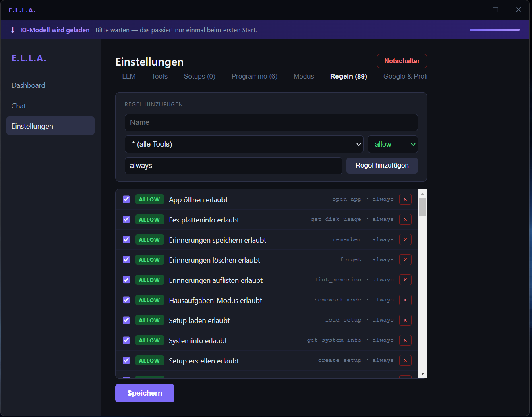Click the ALLOW badge for open_app rule
The image size is (532, 417).
tap(149, 199)
